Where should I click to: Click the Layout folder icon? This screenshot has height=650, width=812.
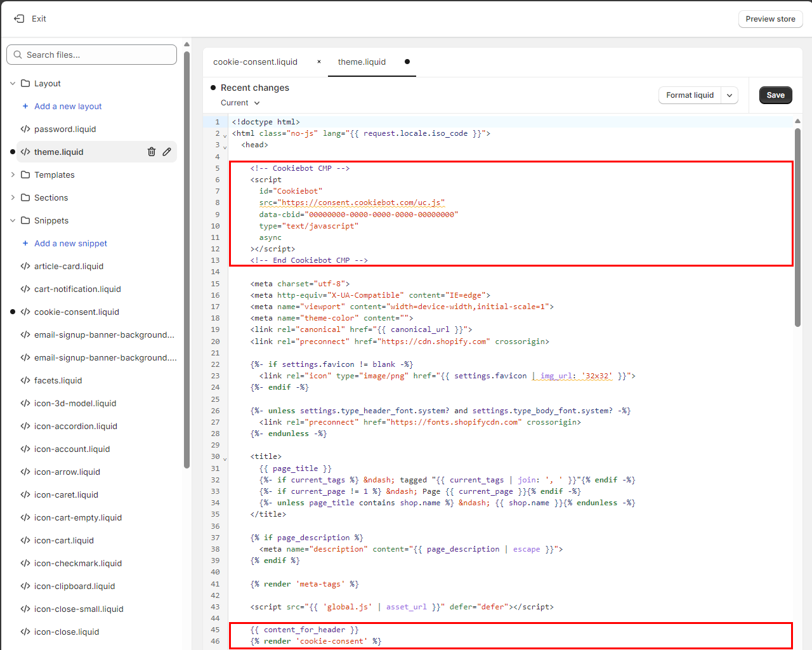tap(25, 83)
